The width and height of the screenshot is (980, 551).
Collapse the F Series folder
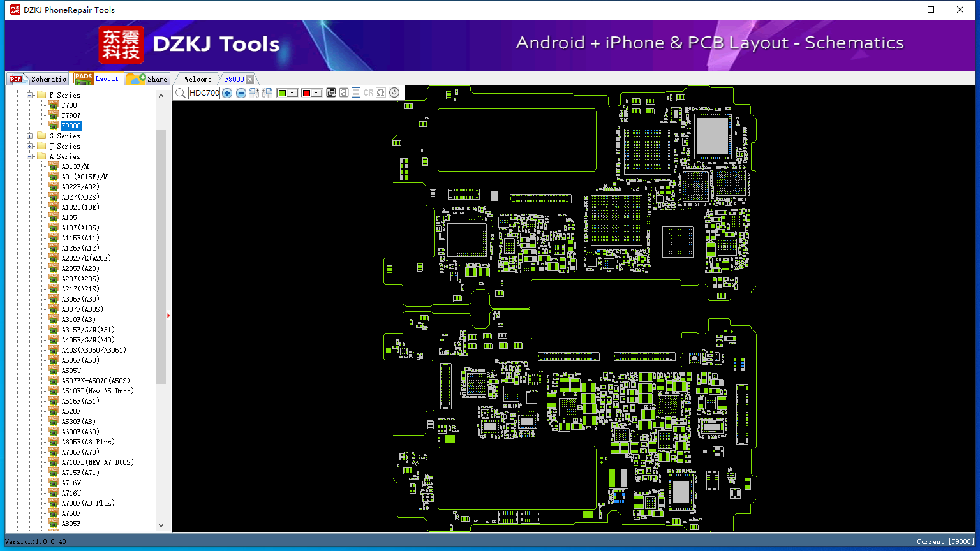[30, 95]
